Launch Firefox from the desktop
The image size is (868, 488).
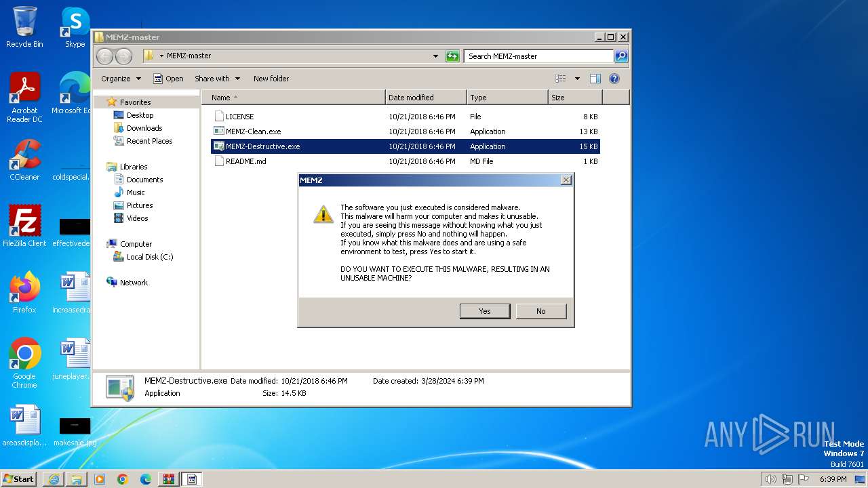[24, 293]
